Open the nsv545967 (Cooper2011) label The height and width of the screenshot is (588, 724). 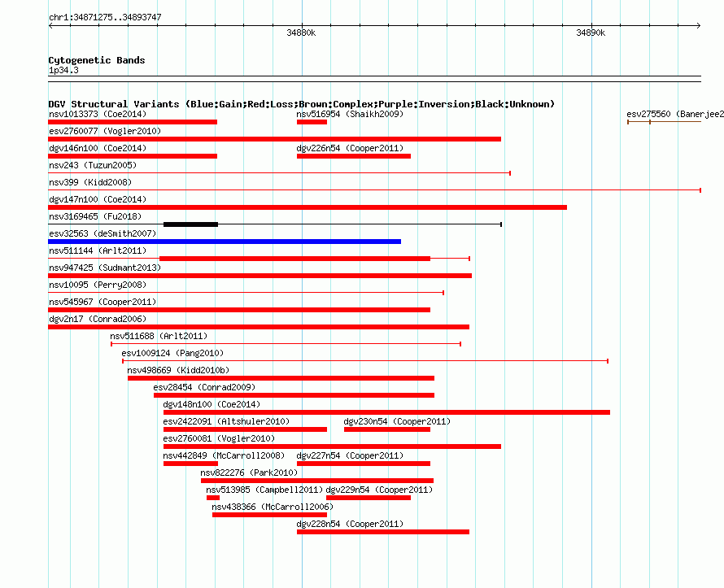102,302
